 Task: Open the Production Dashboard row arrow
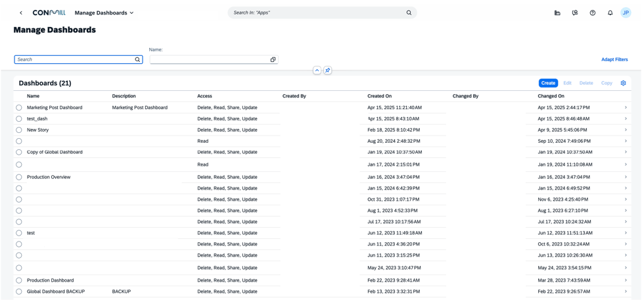tap(626, 280)
